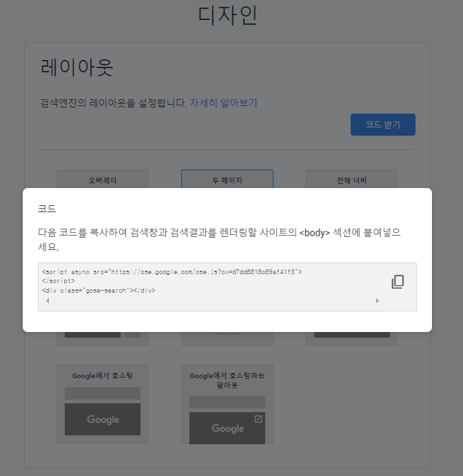Open the 자세히 알아보기 link
463x476 pixels.
click(x=223, y=103)
